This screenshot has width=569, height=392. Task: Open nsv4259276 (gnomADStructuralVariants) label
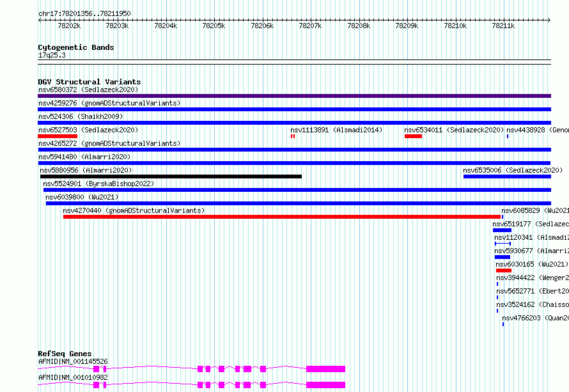[x=109, y=103]
